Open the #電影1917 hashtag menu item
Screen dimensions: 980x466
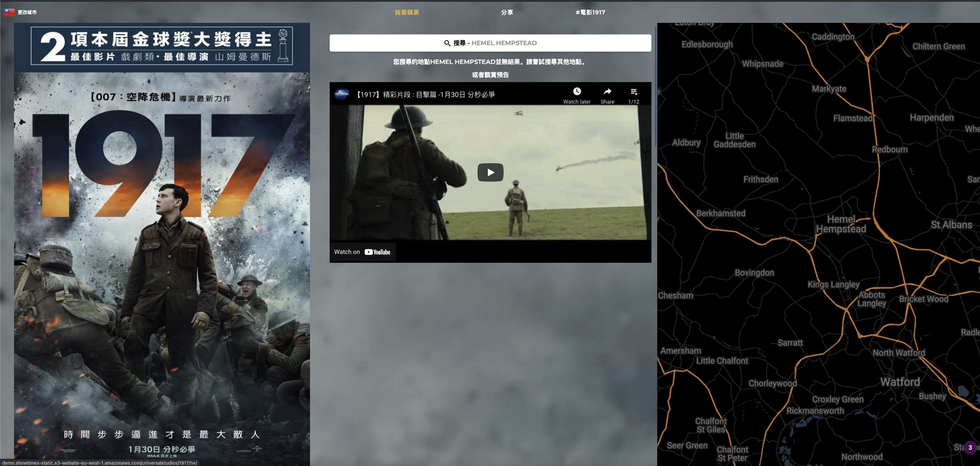click(x=590, y=12)
